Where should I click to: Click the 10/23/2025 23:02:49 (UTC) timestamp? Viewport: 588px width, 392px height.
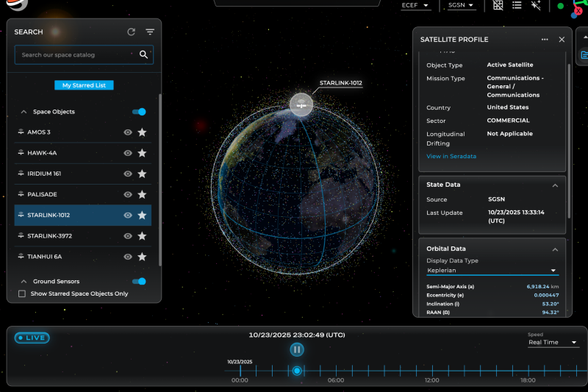click(297, 335)
